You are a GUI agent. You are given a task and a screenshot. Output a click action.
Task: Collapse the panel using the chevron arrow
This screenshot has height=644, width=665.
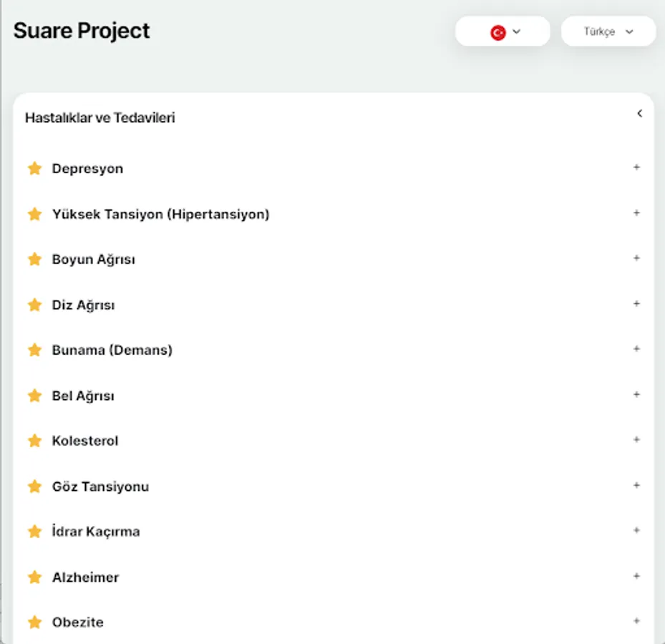tap(639, 113)
